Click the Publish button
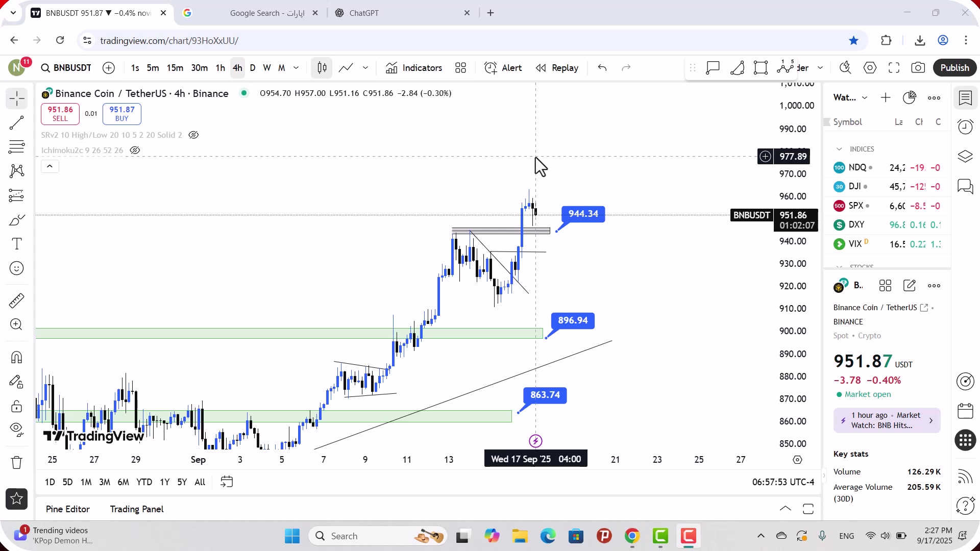Viewport: 980px width, 551px height. point(954,68)
